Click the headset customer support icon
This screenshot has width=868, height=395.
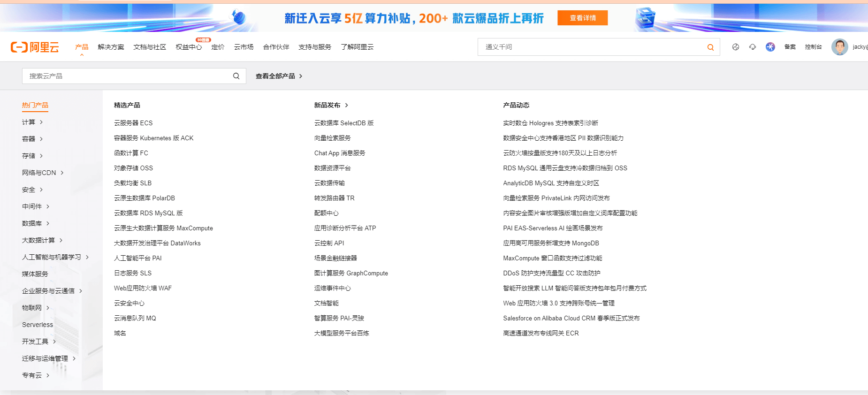(753, 47)
